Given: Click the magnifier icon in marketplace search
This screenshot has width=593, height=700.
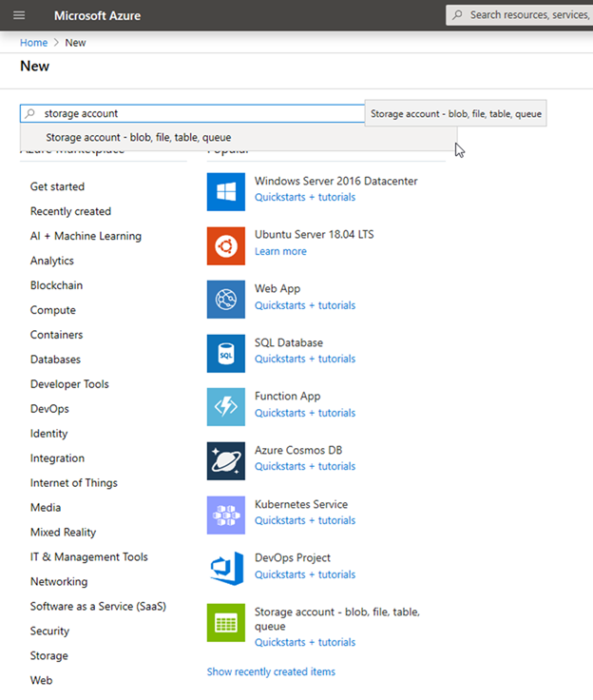Looking at the screenshot, I should point(29,113).
